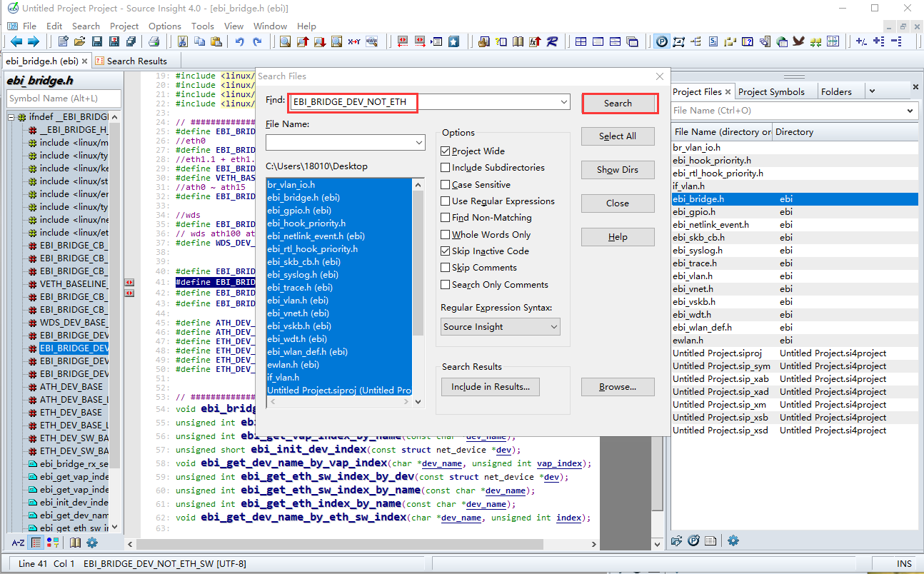The width and height of the screenshot is (924, 574).
Task: Switch to the Project Symbols tab
Action: (x=771, y=91)
